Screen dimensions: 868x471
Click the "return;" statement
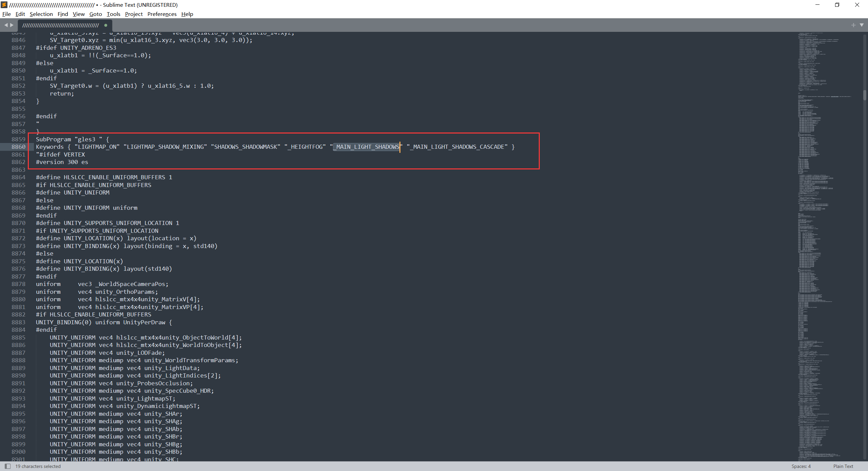pyautogui.click(x=62, y=94)
